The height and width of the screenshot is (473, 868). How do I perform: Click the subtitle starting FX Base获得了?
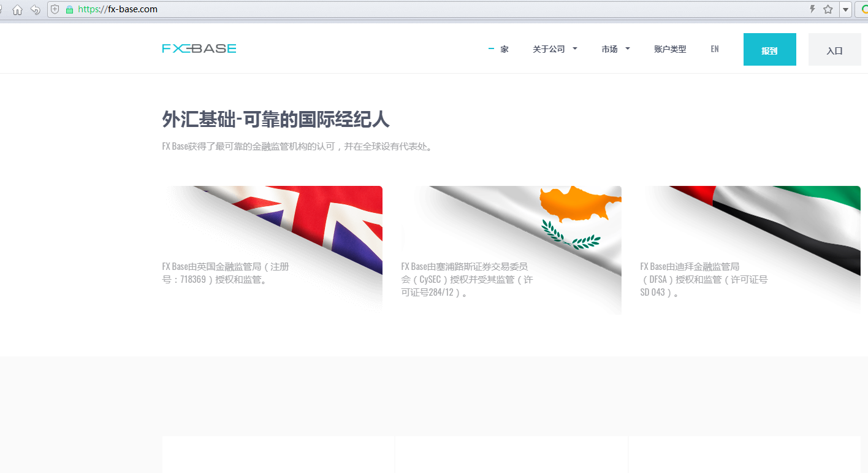pyautogui.click(x=297, y=147)
